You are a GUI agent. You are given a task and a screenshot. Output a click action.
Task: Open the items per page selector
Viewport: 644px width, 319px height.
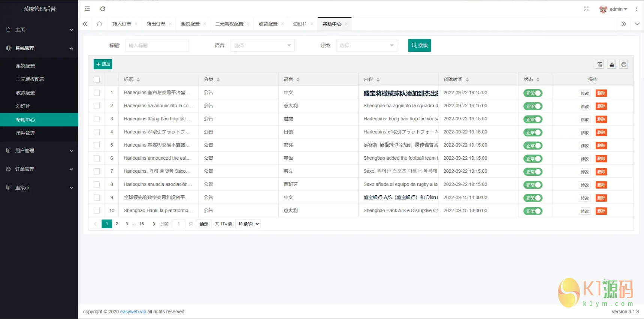tap(248, 224)
